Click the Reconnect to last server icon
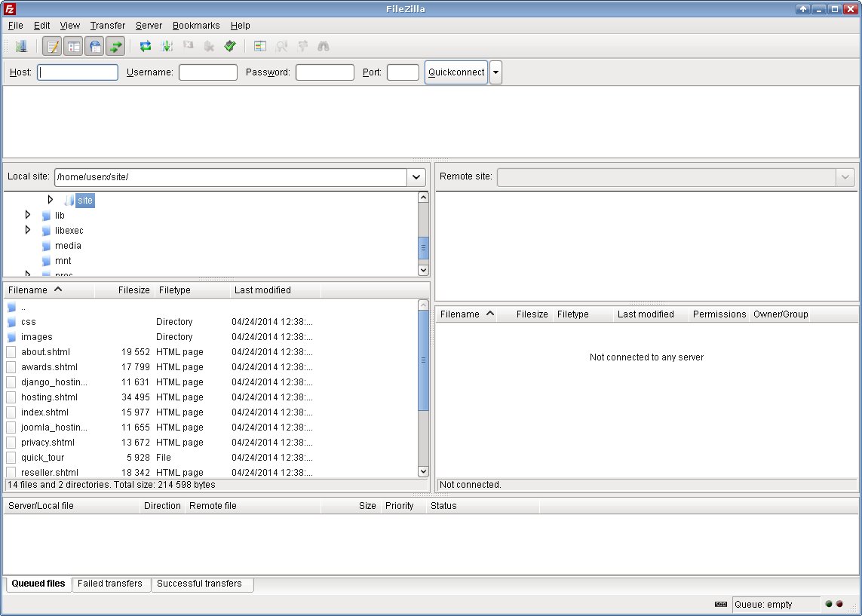 tap(230, 46)
